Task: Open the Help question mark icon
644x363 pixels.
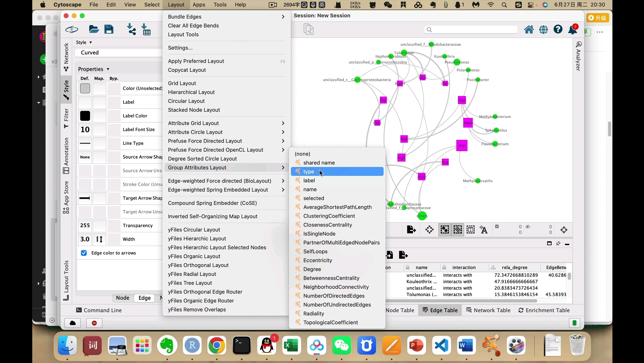Action: pos(558,30)
